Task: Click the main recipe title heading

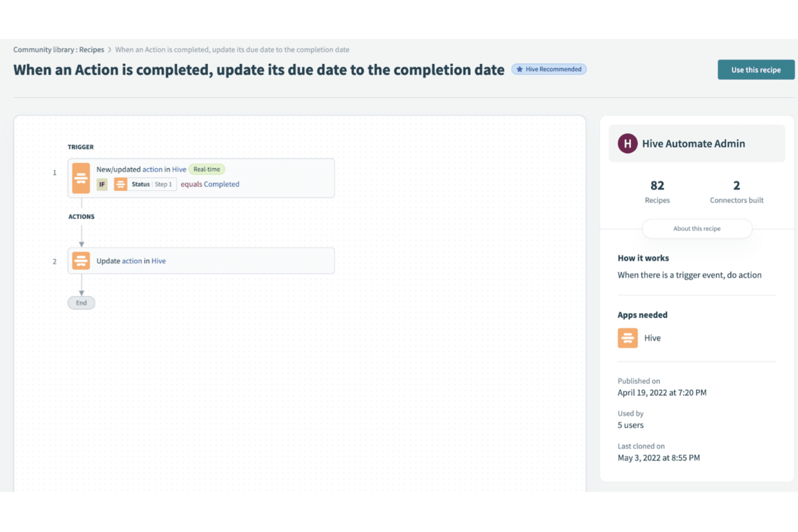Action: [x=259, y=70]
